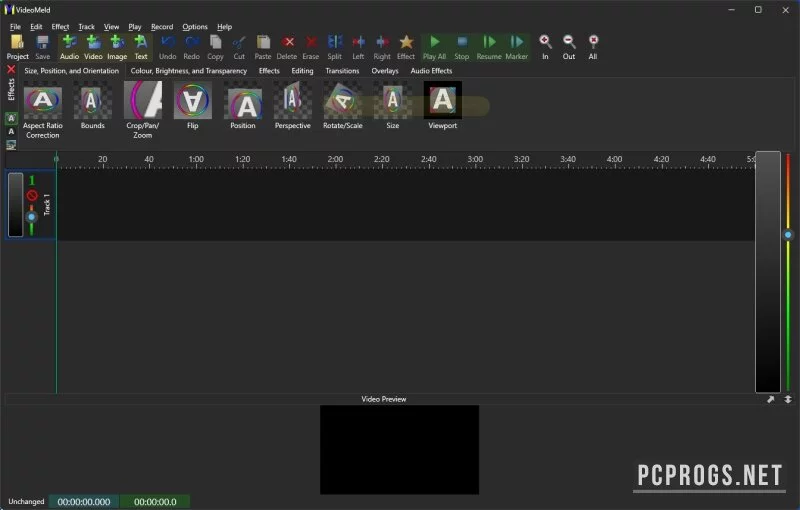
Task: Select the Viewport effect
Action: (x=443, y=106)
